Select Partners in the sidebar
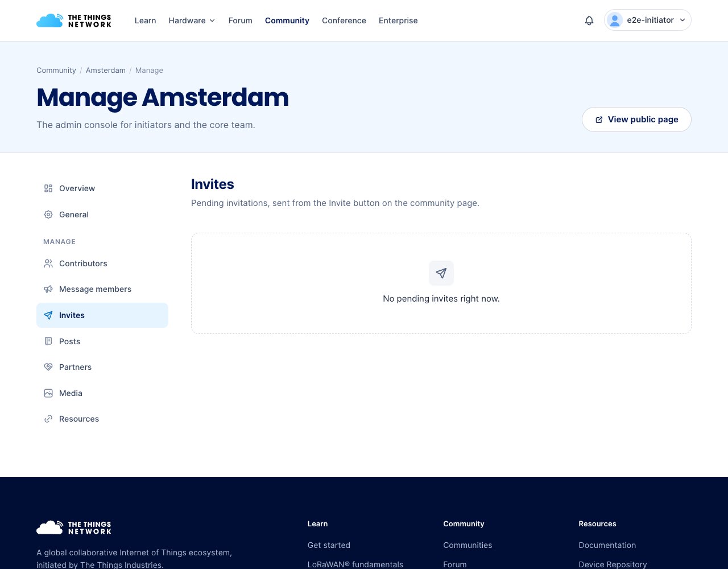 coord(102,367)
